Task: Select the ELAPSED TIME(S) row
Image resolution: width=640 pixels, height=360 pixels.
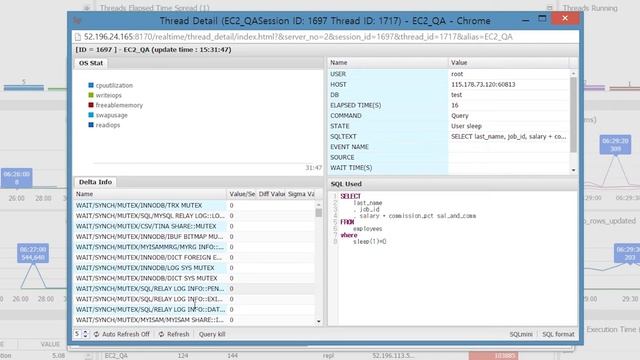Action: 449,105
